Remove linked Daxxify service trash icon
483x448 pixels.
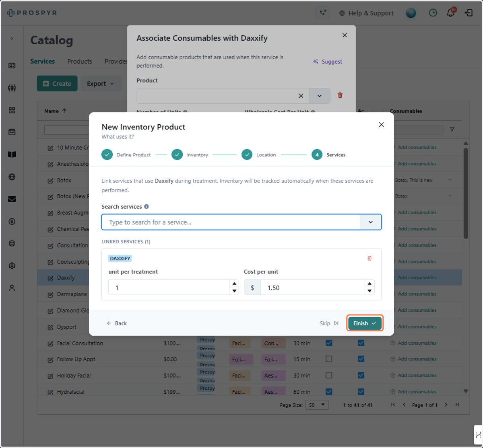(x=369, y=258)
